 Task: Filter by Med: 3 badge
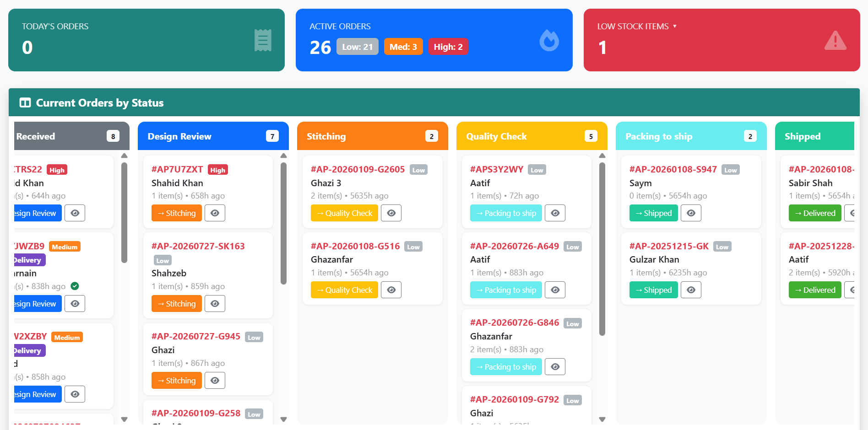tap(403, 47)
